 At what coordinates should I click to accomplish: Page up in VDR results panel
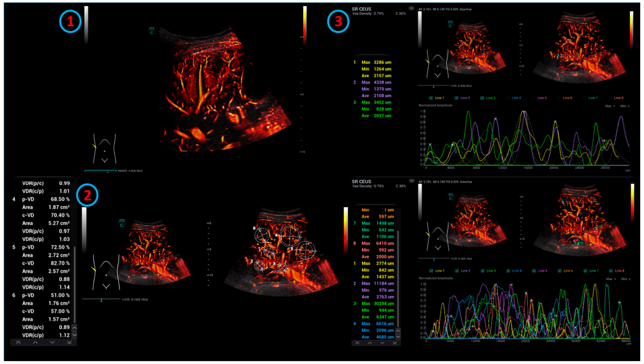click(35, 342)
